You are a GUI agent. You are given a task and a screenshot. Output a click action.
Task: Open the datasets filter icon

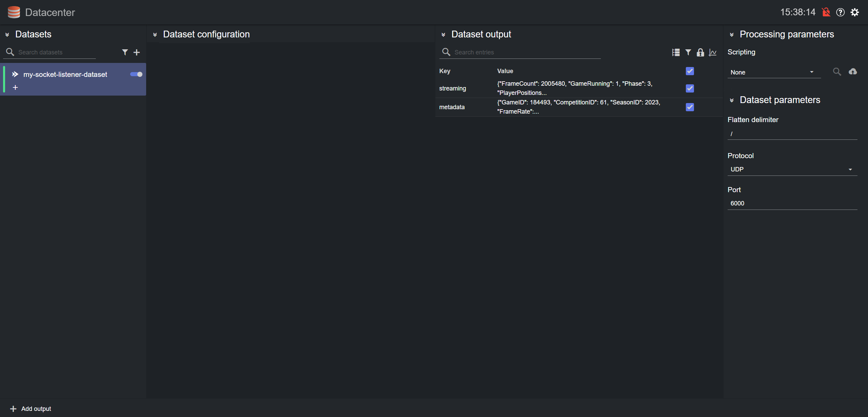tap(125, 52)
